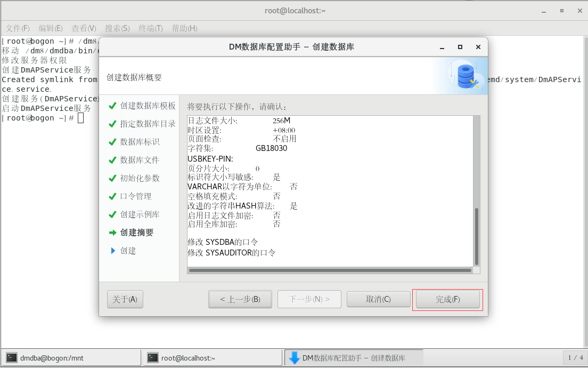Click terminal icon of dmdba@bogon taskbar item

tap(12, 358)
